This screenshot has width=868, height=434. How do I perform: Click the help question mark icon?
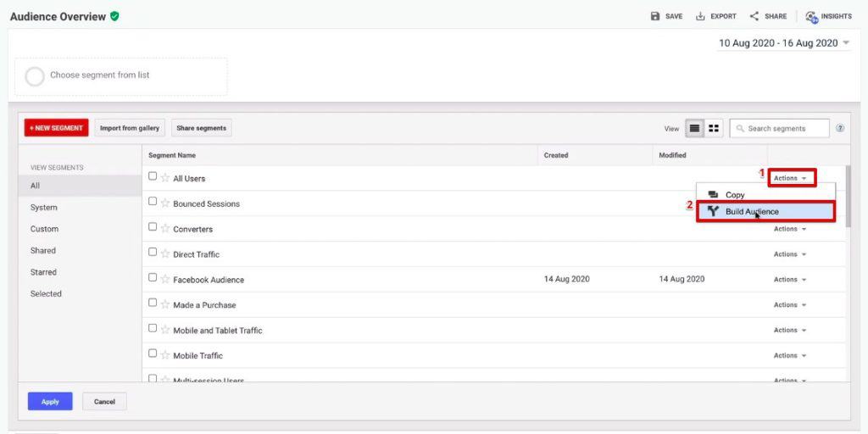pyautogui.click(x=840, y=129)
